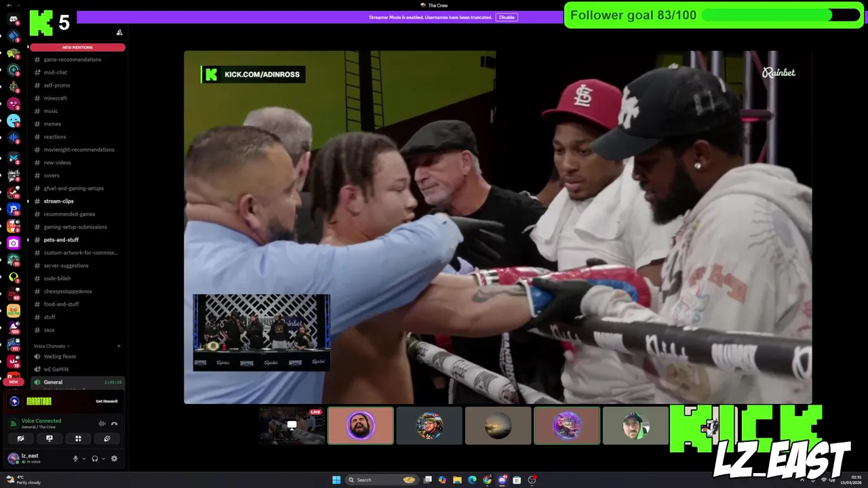This screenshot has height=488, width=868.
Task: Open microphone input options arrow
Action: 84,459
